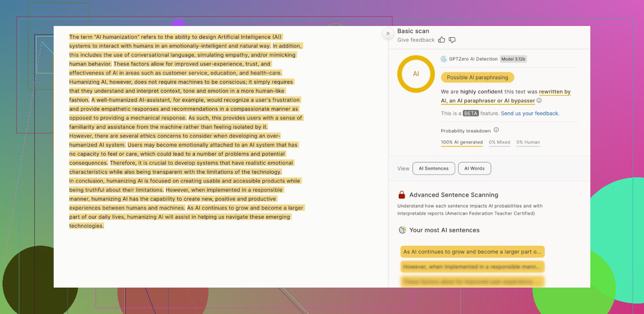
Task: Switch view to AI Words
Action: click(x=474, y=169)
